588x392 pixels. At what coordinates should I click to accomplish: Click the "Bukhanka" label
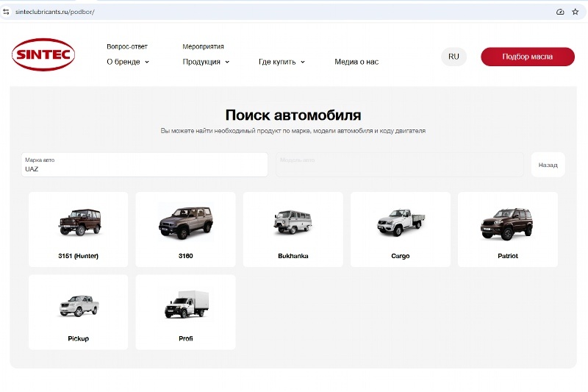tap(293, 256)
